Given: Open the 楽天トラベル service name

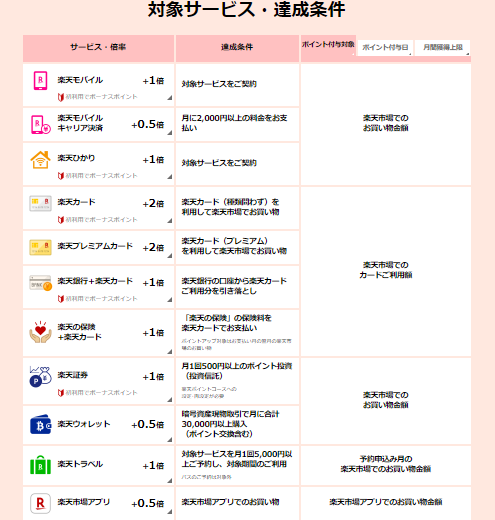Looking at the screenshot, I should pos(80,464).
